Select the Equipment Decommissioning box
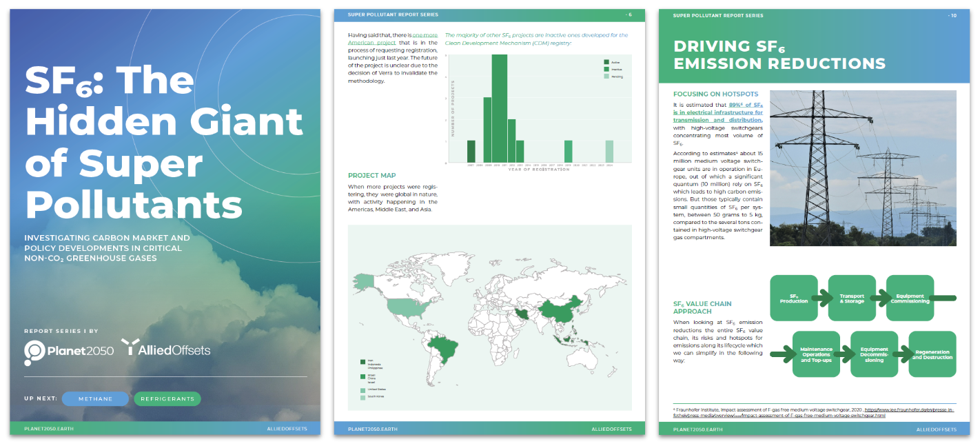980x446 pixels. [874, 354]
